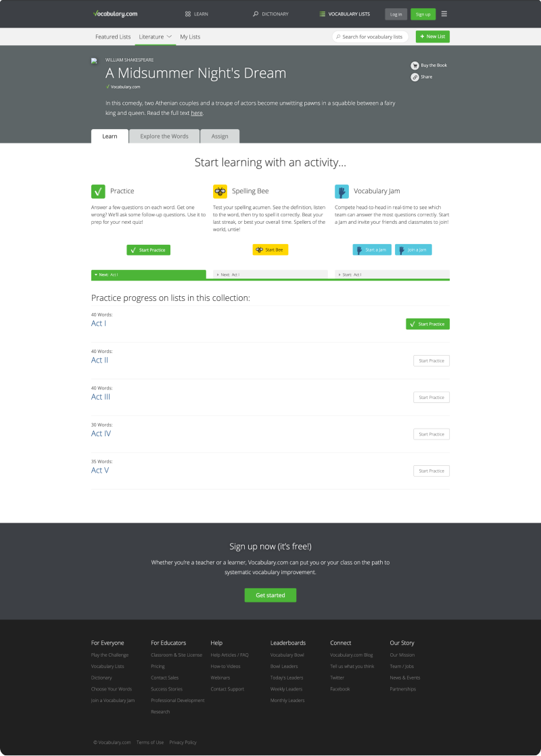This screenshot has height=756, width=541.
Task: Open Partnerships footer link
Action: tap(403, 689)
